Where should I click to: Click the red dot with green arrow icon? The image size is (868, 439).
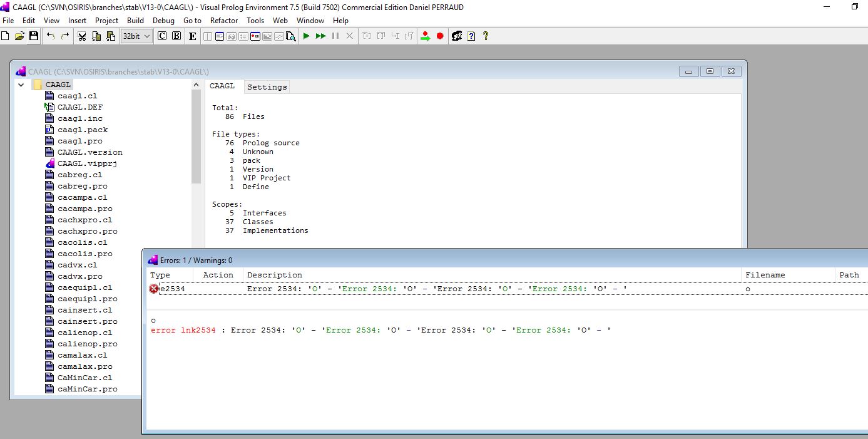426,36
